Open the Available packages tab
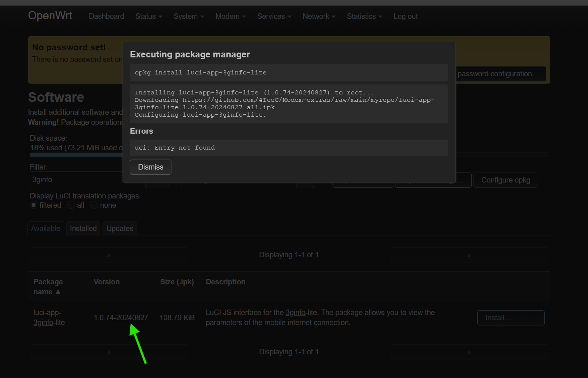 click(x=46, y=228)
